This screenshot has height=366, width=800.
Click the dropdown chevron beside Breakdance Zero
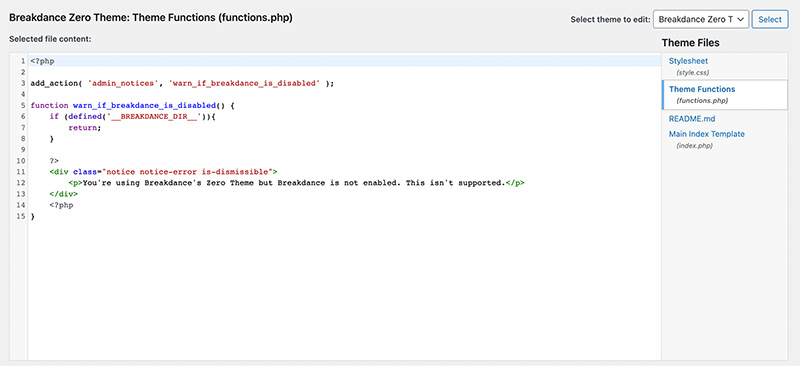tap(740, 19)
